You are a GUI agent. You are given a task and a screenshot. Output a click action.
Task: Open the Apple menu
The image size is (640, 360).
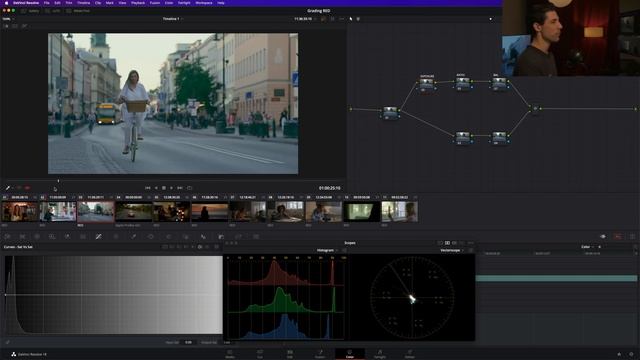click(x=6, y=3)
